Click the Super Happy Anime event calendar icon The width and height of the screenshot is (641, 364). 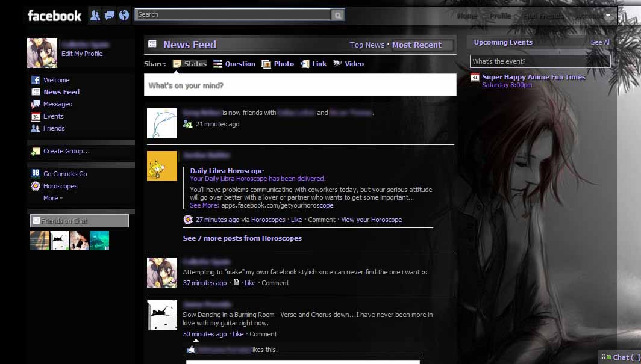475,78
